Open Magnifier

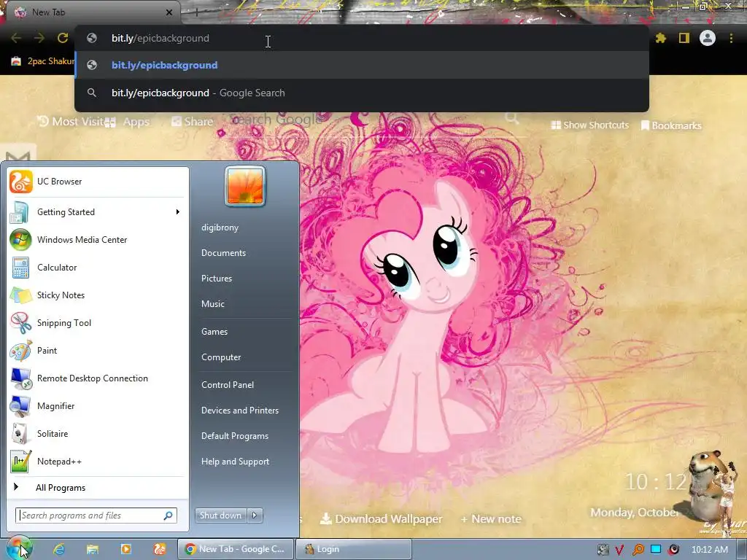tap(97, 405)
